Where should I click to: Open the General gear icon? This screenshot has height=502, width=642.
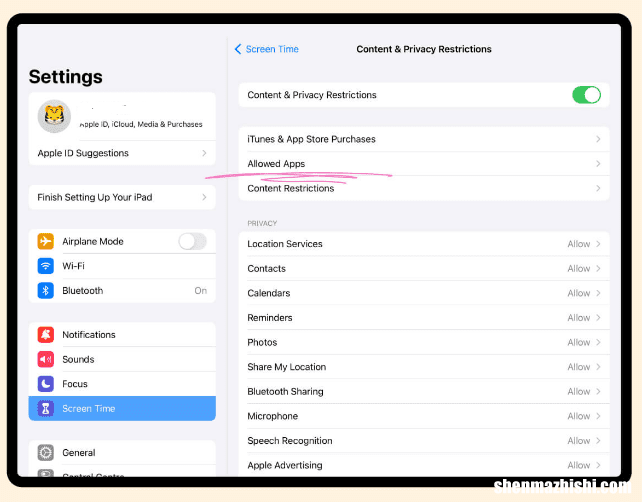tap(45, 452)
